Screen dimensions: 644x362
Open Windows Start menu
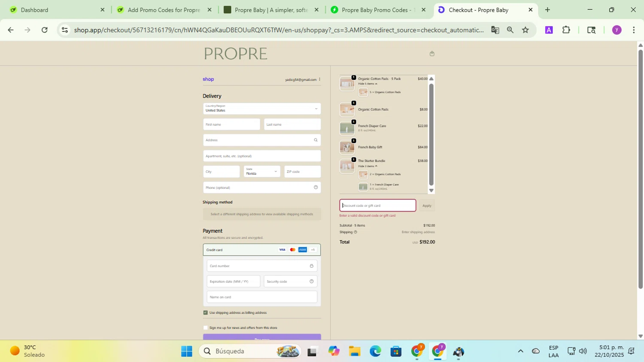(187, 351)
